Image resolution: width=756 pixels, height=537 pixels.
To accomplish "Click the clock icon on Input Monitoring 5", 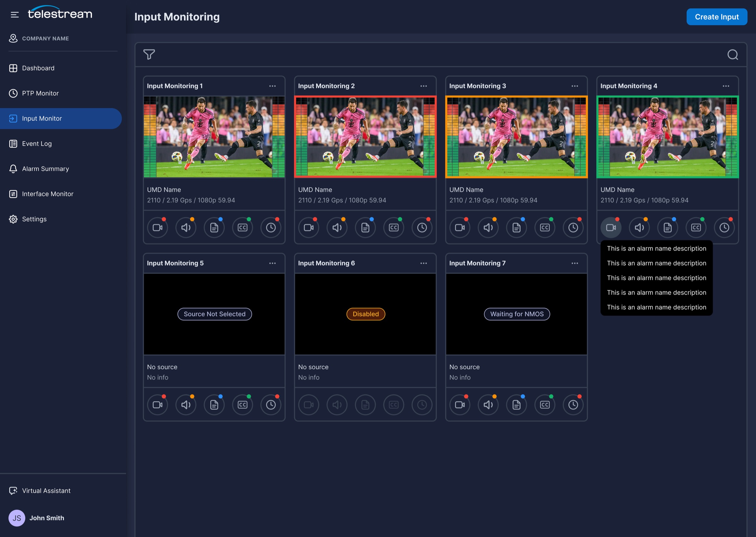I will click(x=271, y=405).
